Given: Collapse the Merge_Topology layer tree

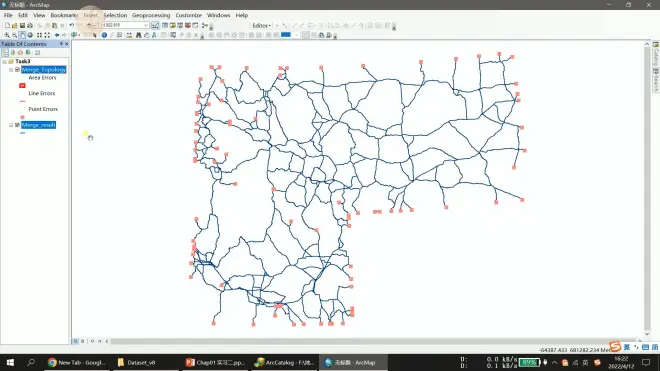Looking at the screenshot, I should pyautogui.click(x=11, y=70).
